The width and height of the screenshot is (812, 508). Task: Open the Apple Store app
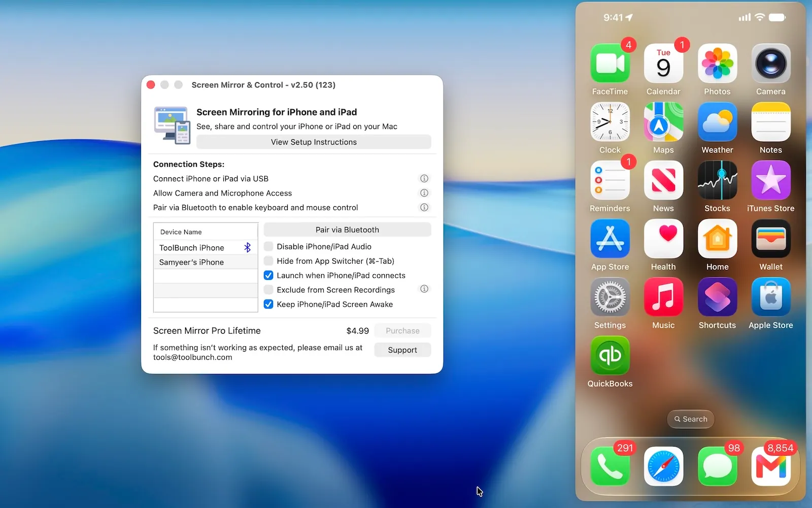pyautogui.click(x=771, y=297)
